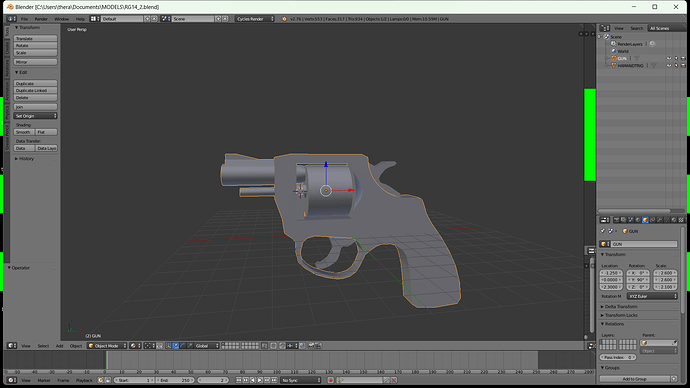Jump to the start frame
Screen dimensions: 690x388
(238, 380)
